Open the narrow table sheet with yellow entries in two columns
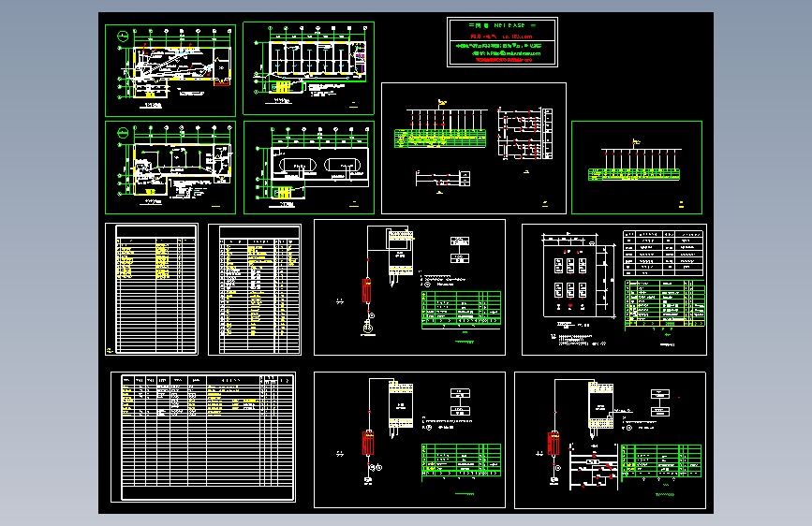The image size is (812, 526). [x=152, y=289]
